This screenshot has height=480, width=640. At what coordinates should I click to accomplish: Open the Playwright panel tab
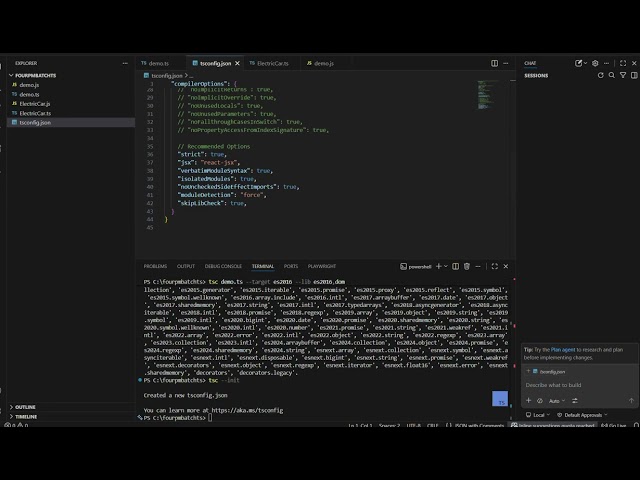(322, 266)
